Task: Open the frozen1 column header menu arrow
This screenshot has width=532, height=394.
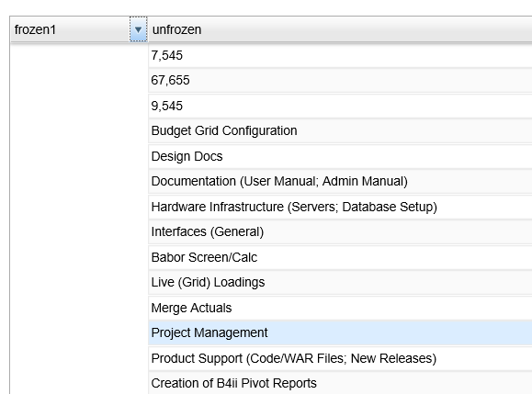Action: pyautogui.click(x=139, y=29)
